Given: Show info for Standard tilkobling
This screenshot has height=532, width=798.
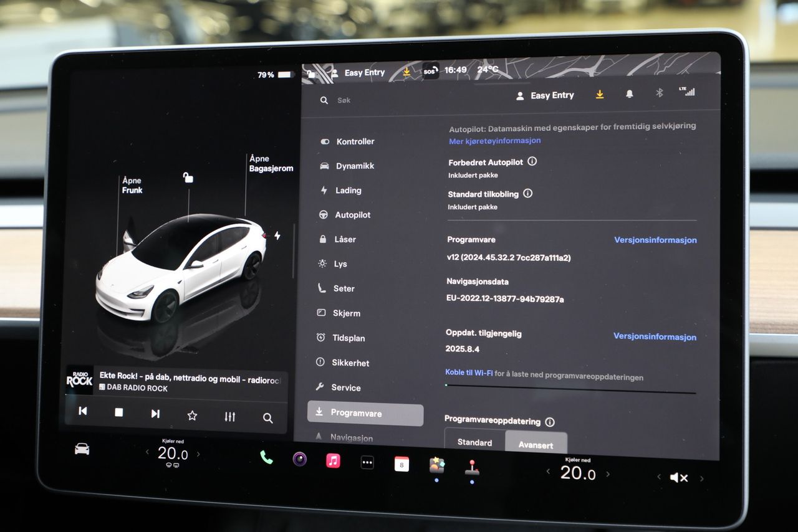Looking at the screenshot, I should (x=527, y=194).
